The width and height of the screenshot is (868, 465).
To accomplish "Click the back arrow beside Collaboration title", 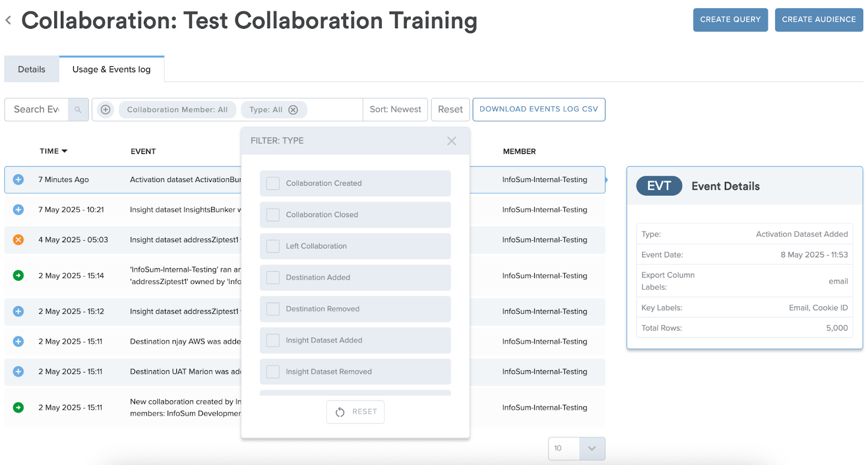I will (x=8, y=21).
